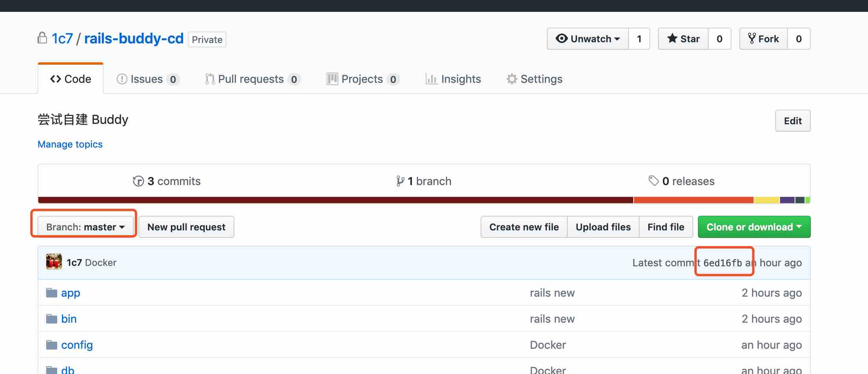Viewport: 868px width, 374px height.
Task: Open the Unwatch notifications dropdown
Action: 587,39
